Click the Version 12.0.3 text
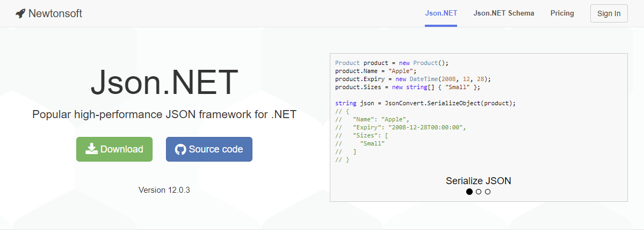Viewport: 644px width, 240px height. coord(164,191)
